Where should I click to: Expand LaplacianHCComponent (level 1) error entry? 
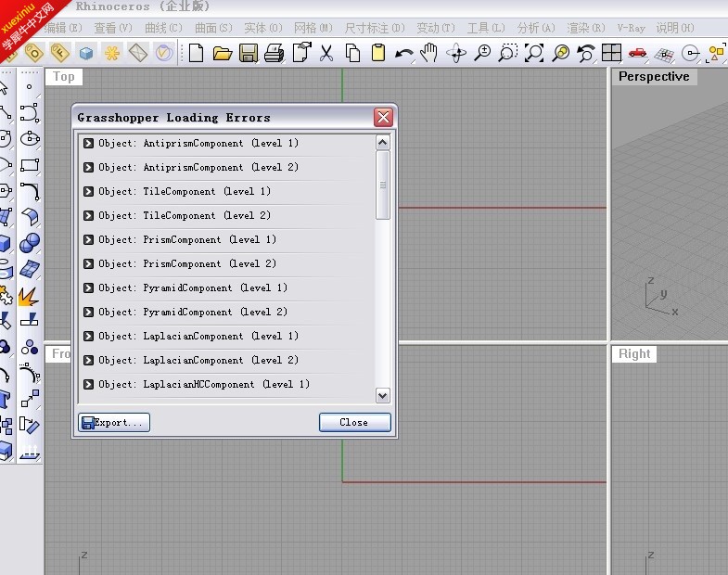(x=88, y=385)
